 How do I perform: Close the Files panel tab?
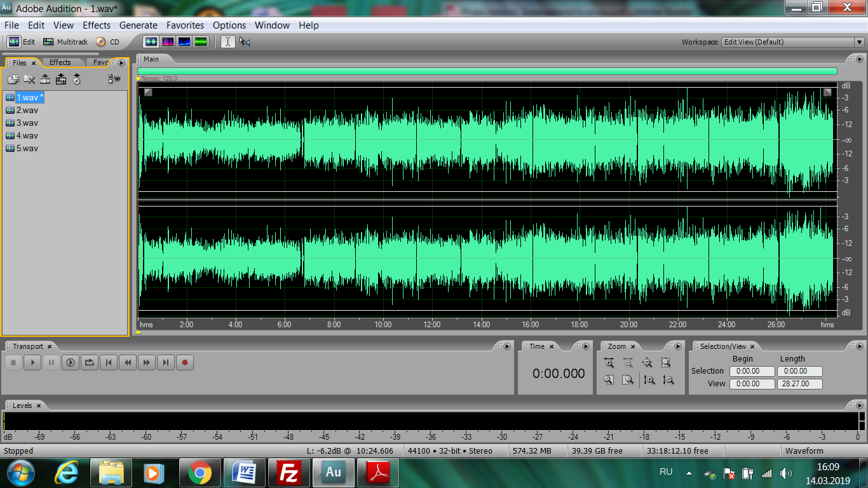(34, 63)
